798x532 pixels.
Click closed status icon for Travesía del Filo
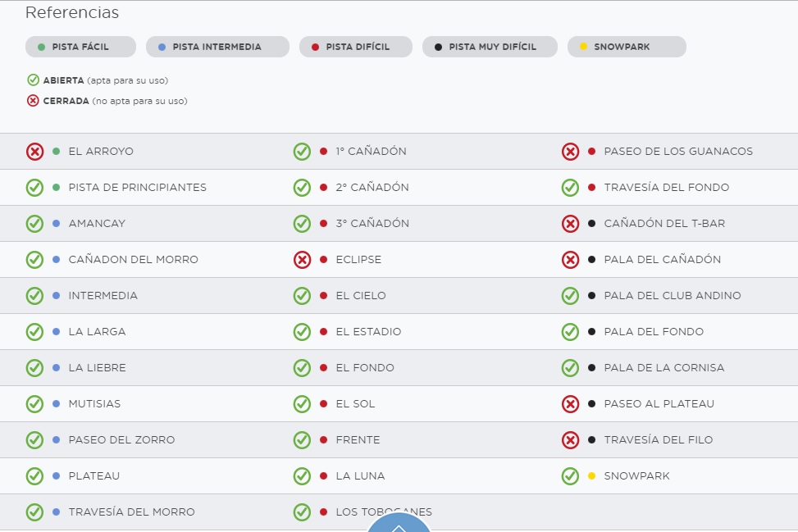(x=570, y=440)
